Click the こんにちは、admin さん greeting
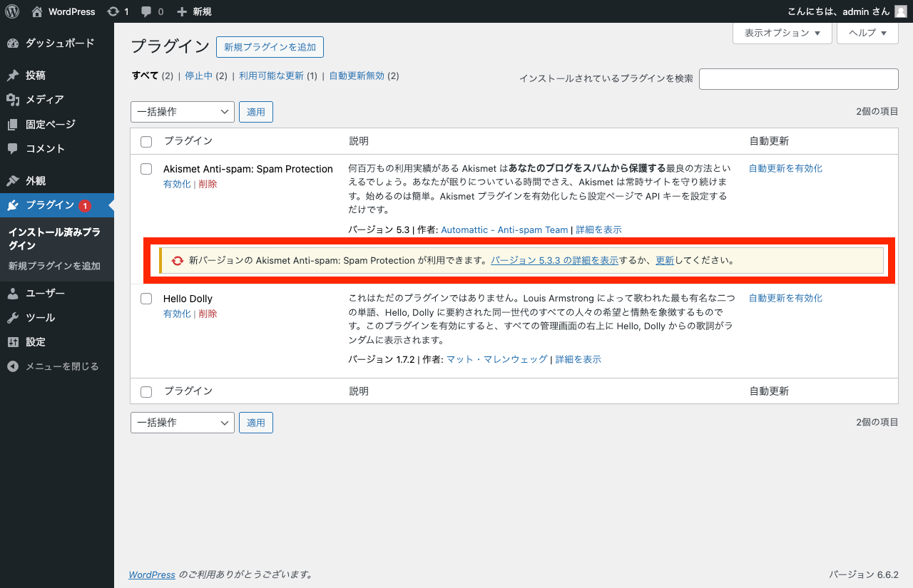Viewport: 913px width, 588px height. pyautogui.click(x=838, y=11)
